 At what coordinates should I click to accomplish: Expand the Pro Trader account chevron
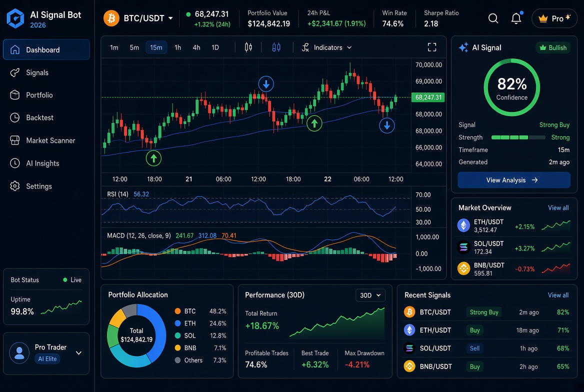point(78,353)
